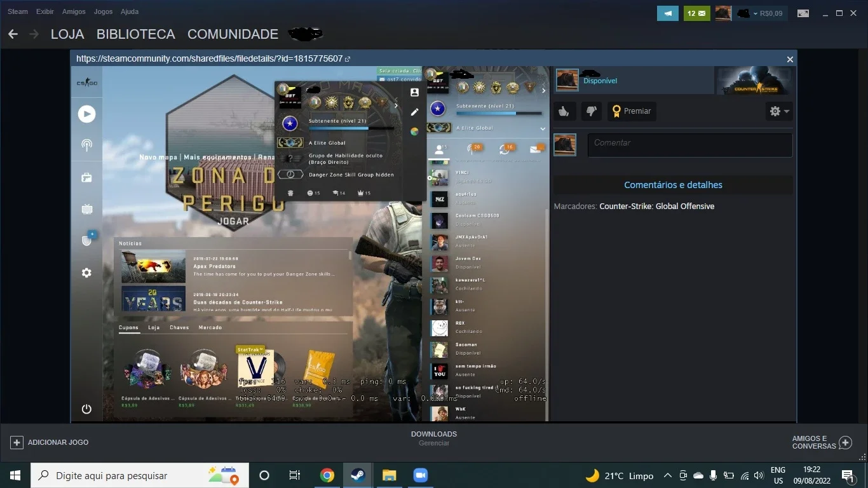Open the Counter-Strike: Global Offensive tag
This screenshot has width=868, height=488.
(656, 207)
